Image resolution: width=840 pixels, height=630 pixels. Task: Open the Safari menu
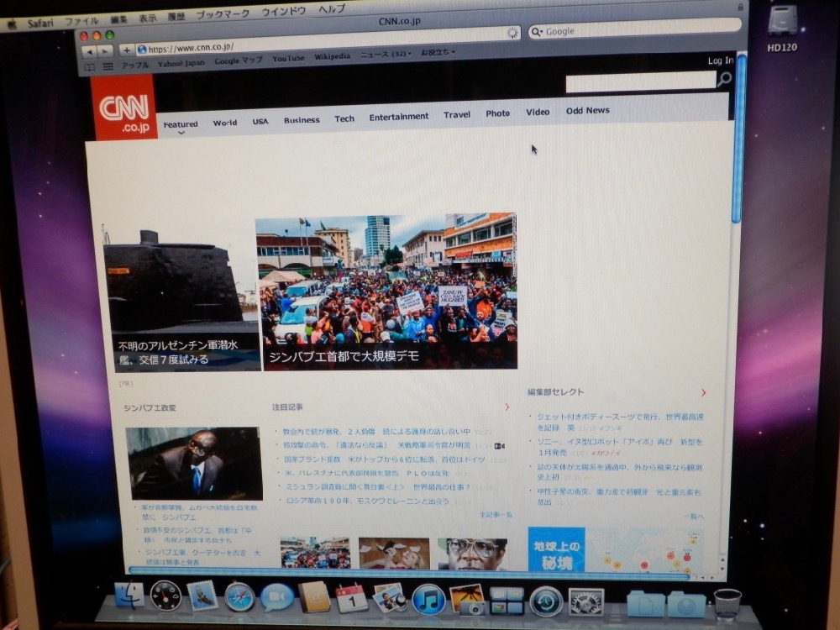tap(40, 23)
